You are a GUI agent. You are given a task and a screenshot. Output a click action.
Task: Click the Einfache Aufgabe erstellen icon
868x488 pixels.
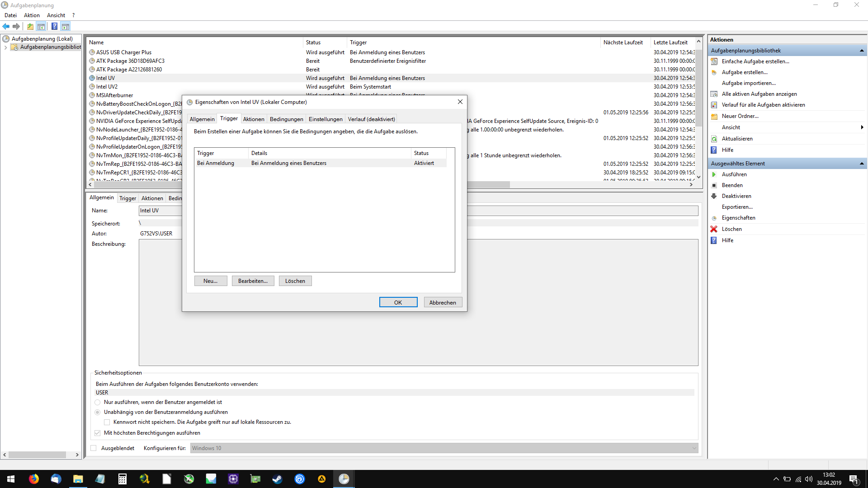(x=714, y=61)
